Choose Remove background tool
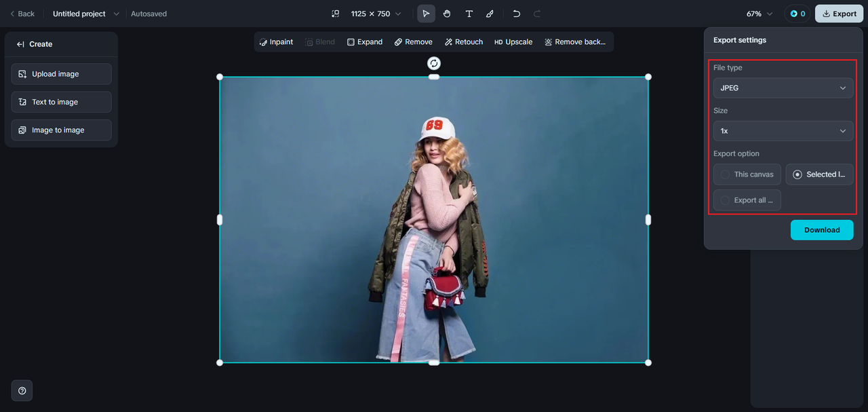The width and height of the screenshot is (868, 412). [x=575, y=42]
